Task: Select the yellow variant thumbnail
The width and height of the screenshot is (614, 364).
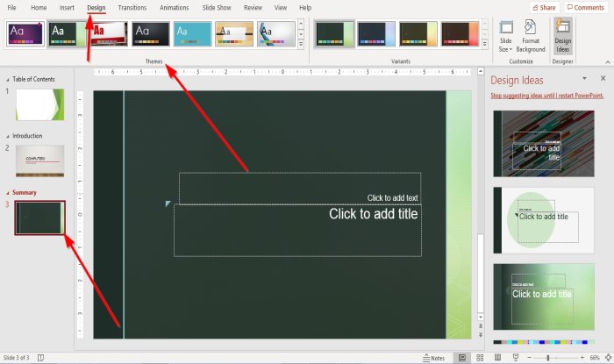Action: [x=418, y=34]
